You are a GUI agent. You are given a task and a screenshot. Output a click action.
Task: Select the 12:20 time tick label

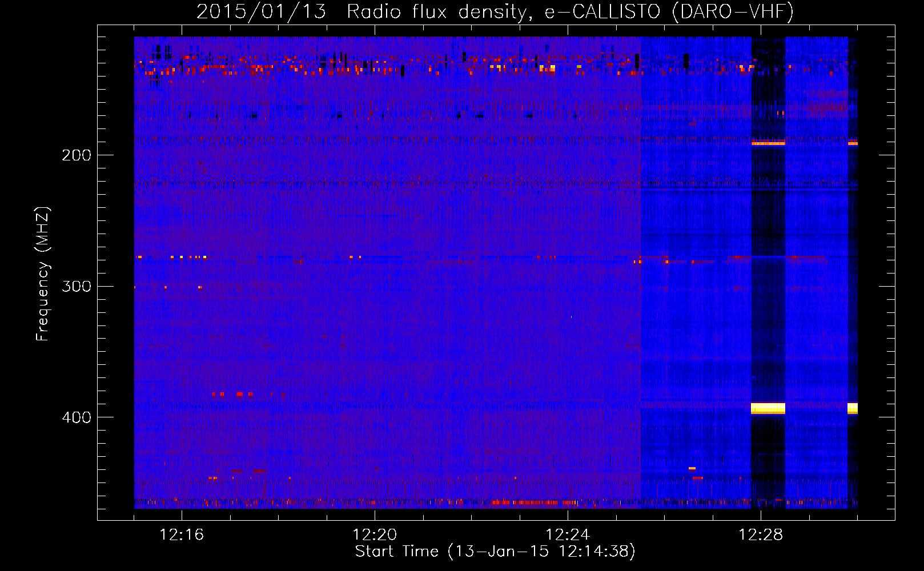coord(375,535)
